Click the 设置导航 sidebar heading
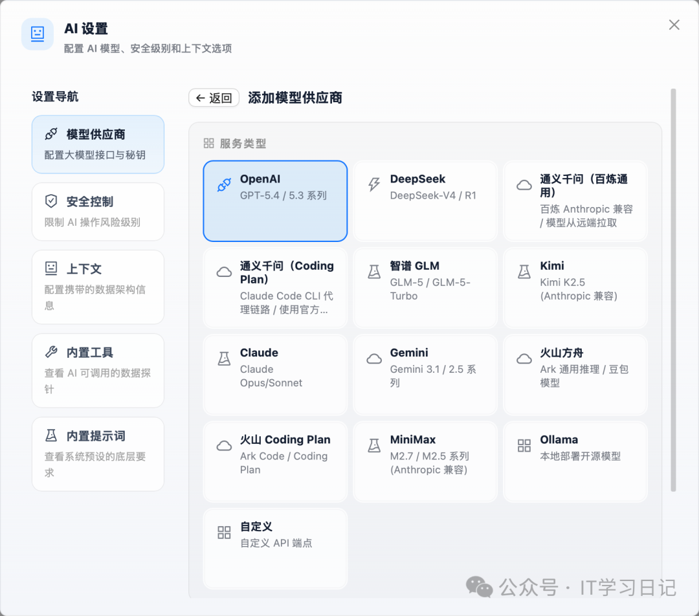Viewport: 699px width, 616px height. tap(55, 96)
